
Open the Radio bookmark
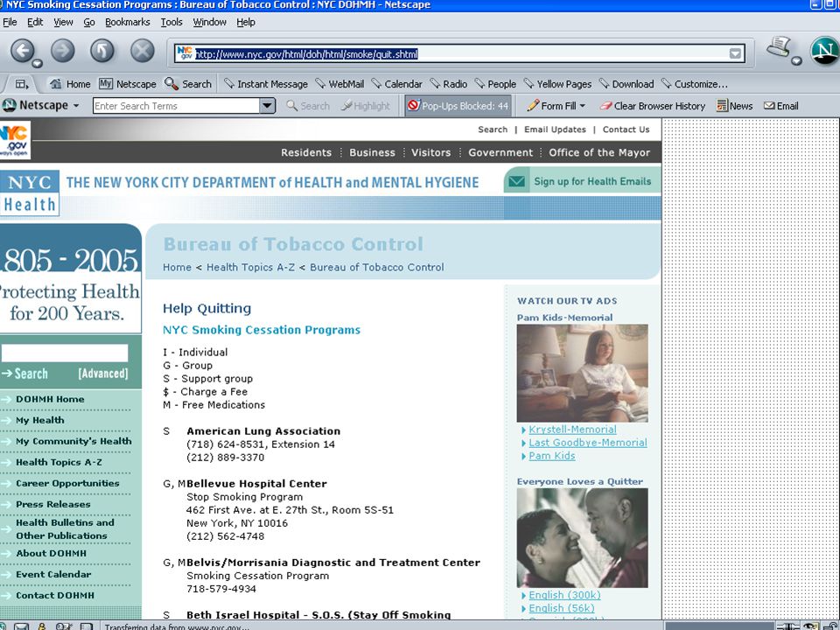tap(449, 84)
